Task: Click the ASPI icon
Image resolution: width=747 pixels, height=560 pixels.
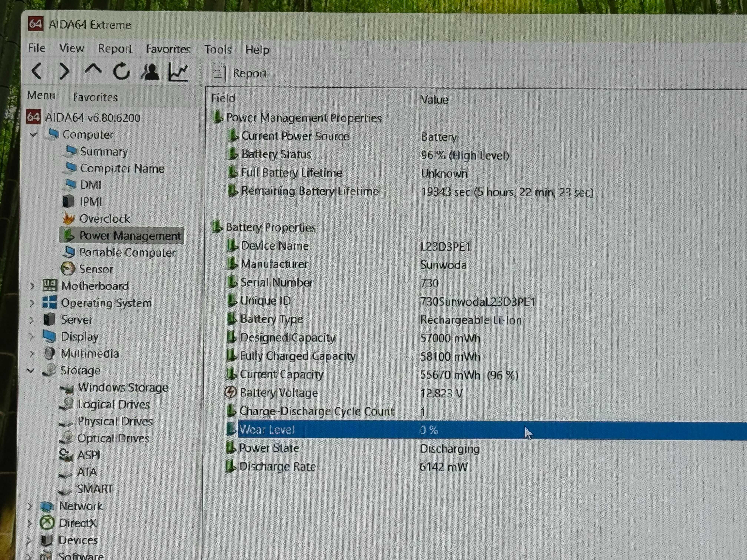Action: (66, 455)
